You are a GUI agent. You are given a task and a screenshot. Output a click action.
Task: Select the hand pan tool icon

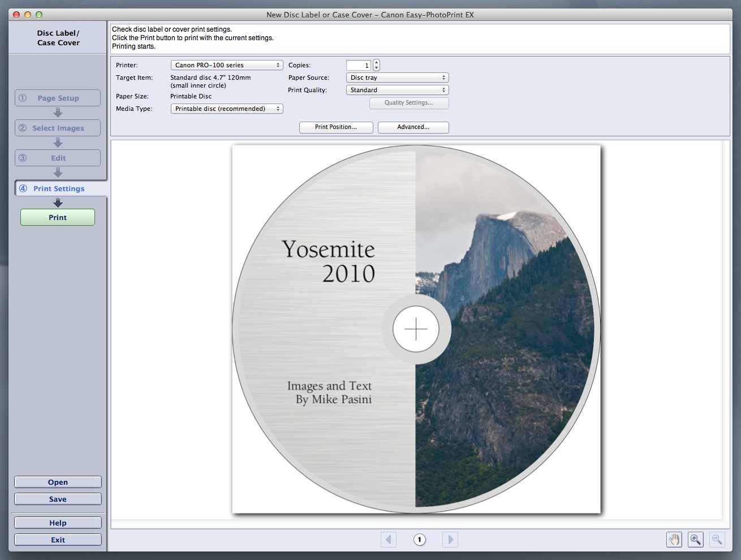click(x=674, y=540)
